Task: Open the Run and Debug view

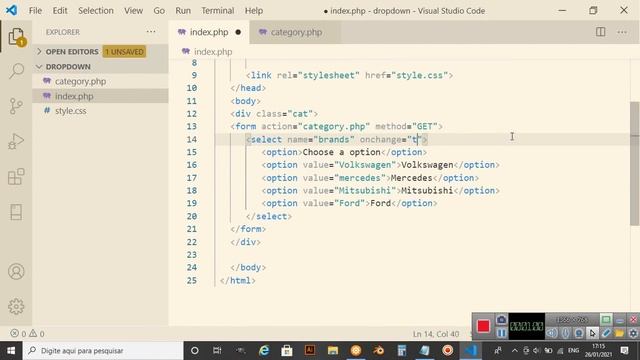Action: coord(16,141)
